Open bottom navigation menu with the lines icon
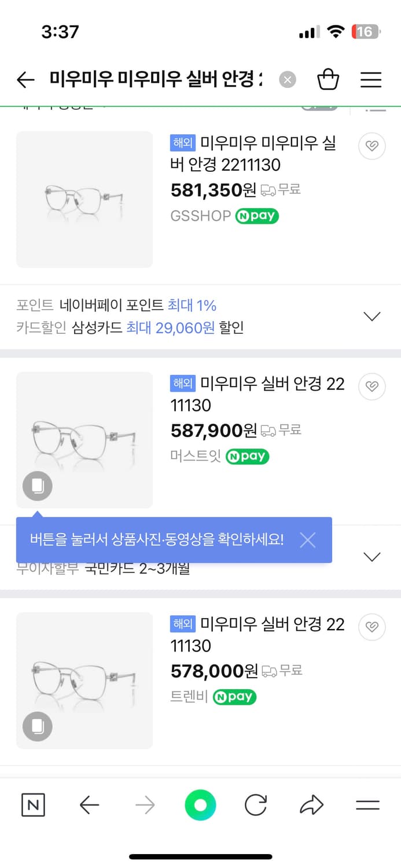The height and width of the screenshot is (868, 401). [367, 804]
